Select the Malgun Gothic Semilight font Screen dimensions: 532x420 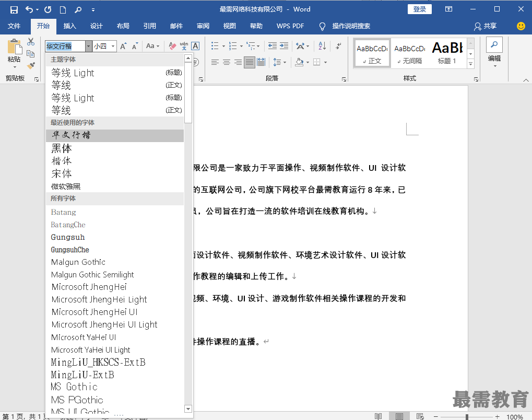(115, 274)
